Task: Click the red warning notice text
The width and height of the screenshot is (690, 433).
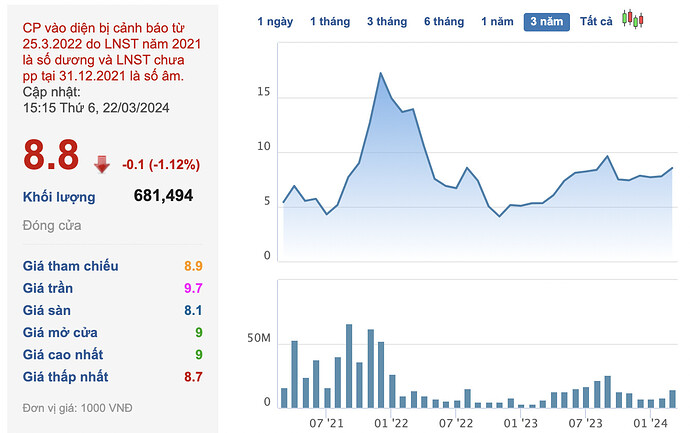Action: click(112, 52)
